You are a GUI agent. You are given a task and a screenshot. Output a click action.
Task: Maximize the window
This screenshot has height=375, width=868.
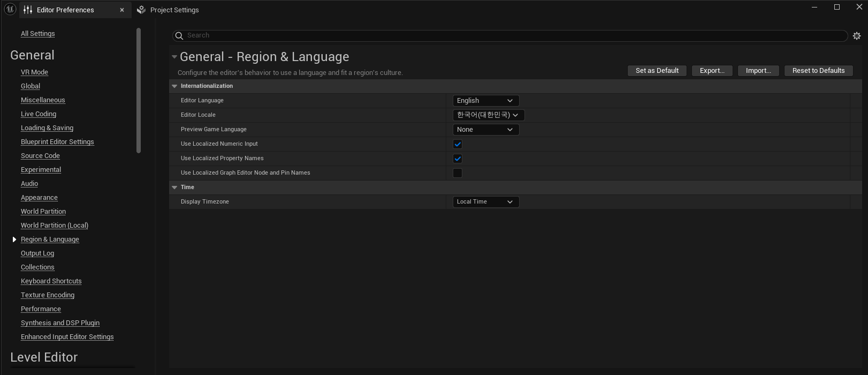coord(837,7)
